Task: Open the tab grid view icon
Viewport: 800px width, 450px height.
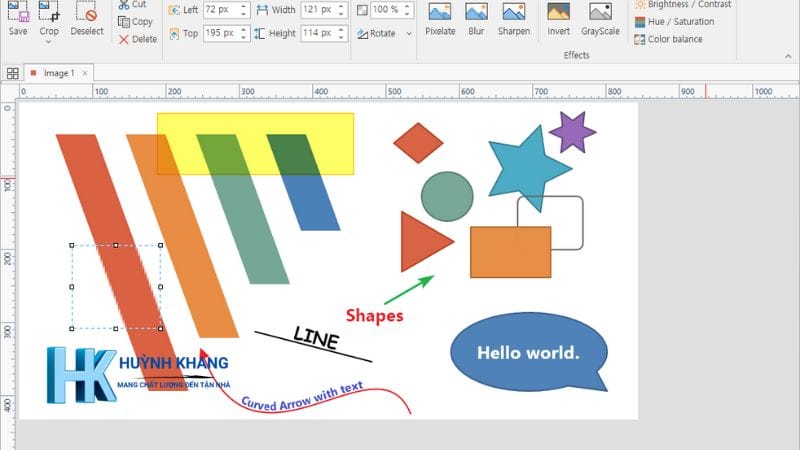Action: tap(13, 73)
